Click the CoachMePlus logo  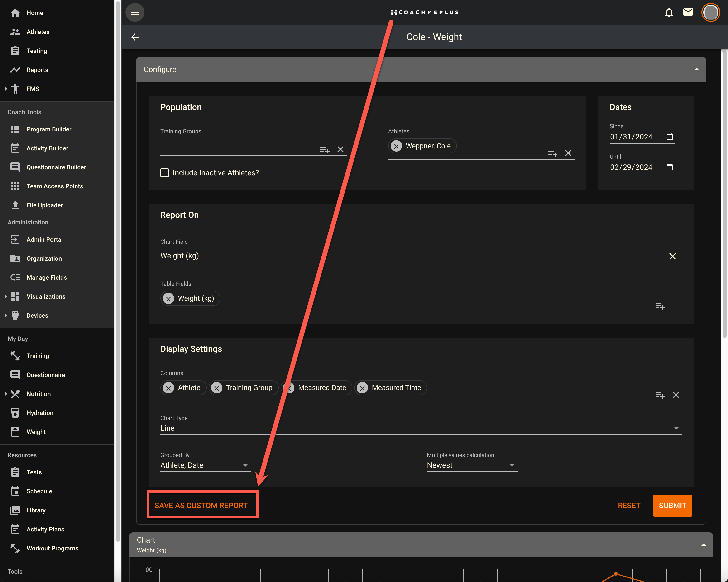[424, 13]
